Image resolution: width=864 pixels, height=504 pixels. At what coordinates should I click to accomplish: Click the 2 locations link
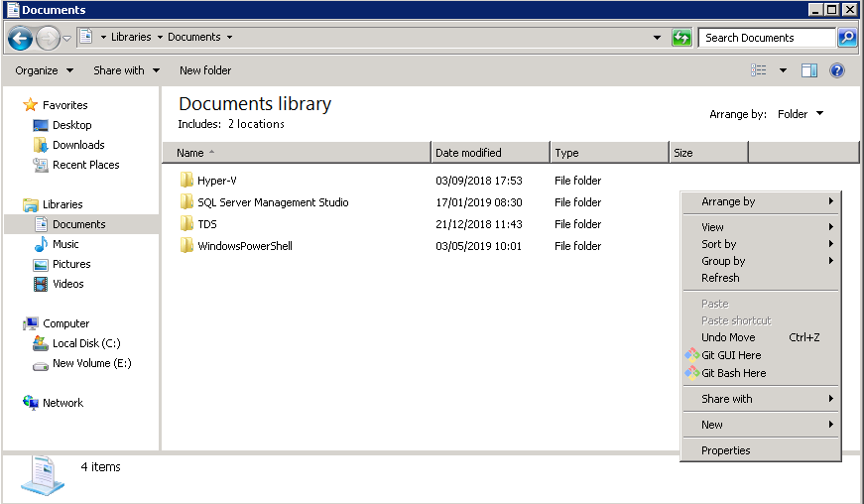point(256,124)
